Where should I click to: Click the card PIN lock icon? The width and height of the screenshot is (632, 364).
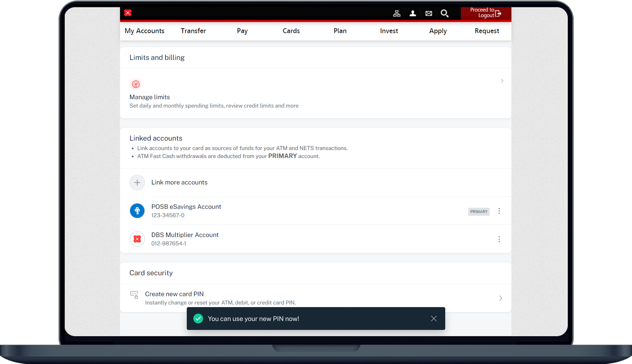tap(134, 295)
